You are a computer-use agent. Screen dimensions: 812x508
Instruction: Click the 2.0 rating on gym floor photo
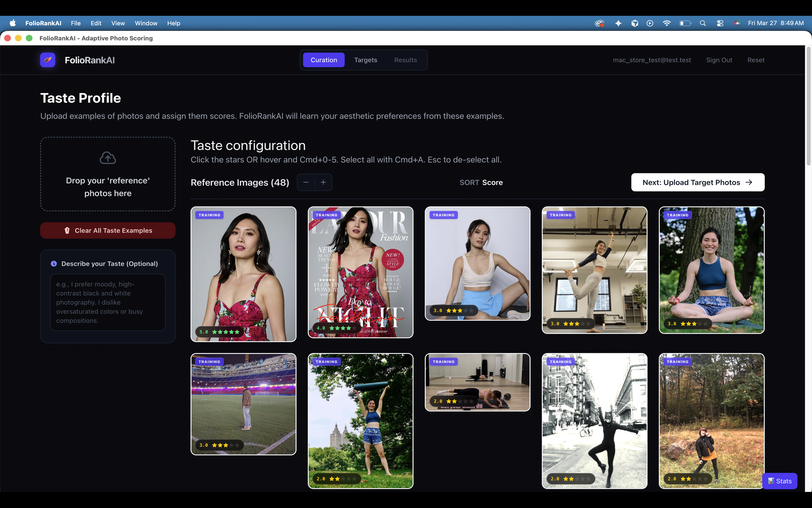[454, 401]
